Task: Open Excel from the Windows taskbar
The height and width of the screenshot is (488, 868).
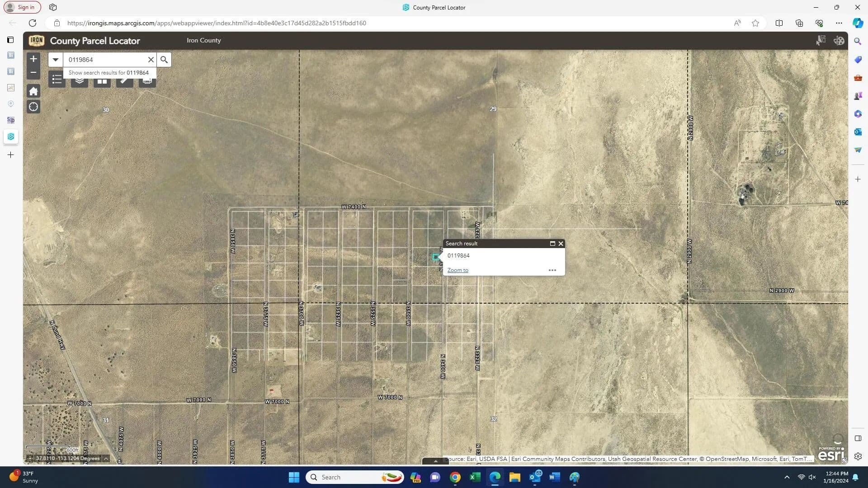Action: click(475, 477)
